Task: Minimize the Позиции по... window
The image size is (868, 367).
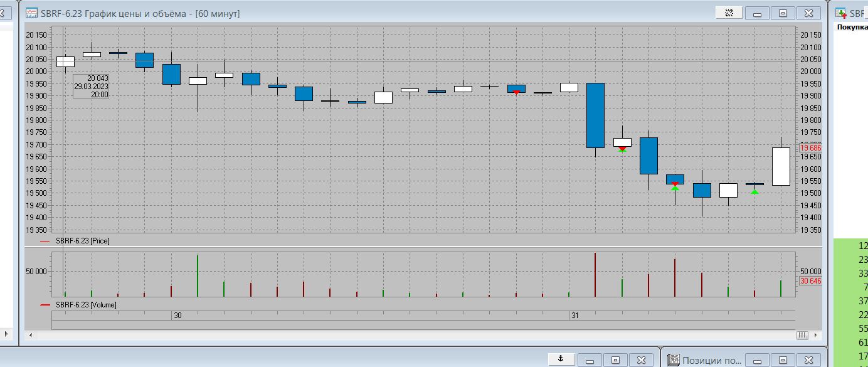Action: 757,360
